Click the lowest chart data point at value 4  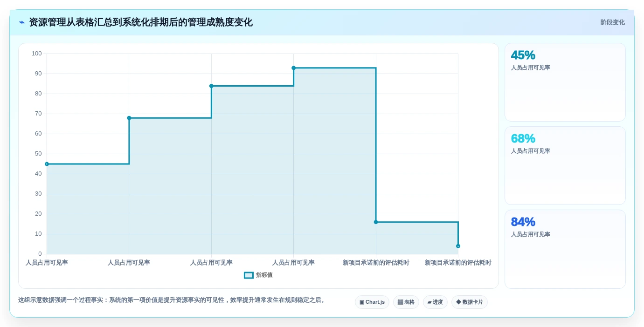458,246
